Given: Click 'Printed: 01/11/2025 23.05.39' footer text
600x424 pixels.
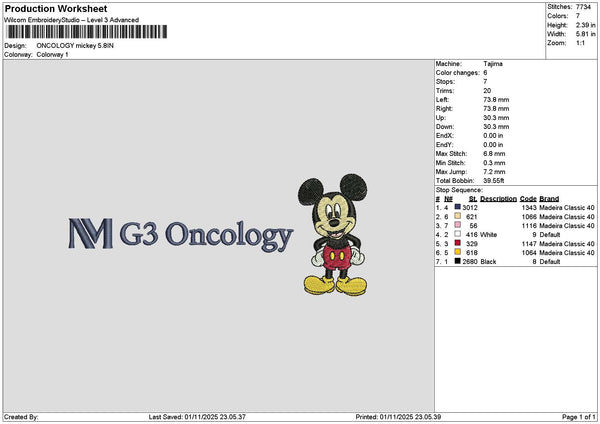Looking at the screenshot, I should [x=398, y=417].
